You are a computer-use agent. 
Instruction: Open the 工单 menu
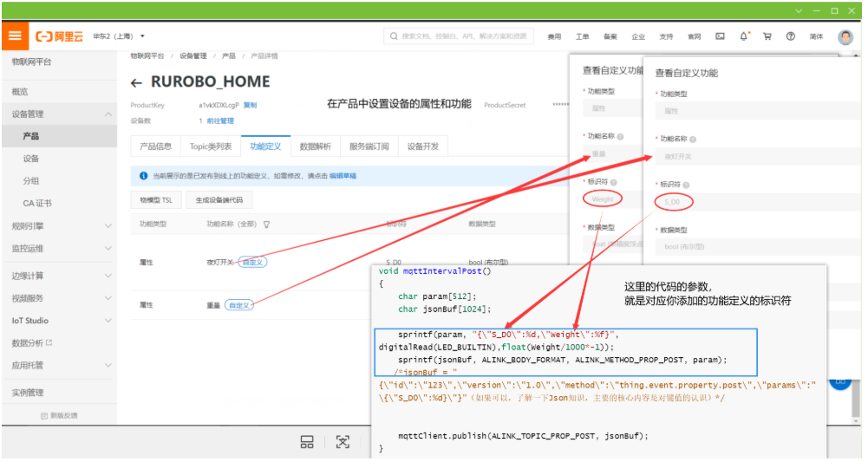point(583,36)
